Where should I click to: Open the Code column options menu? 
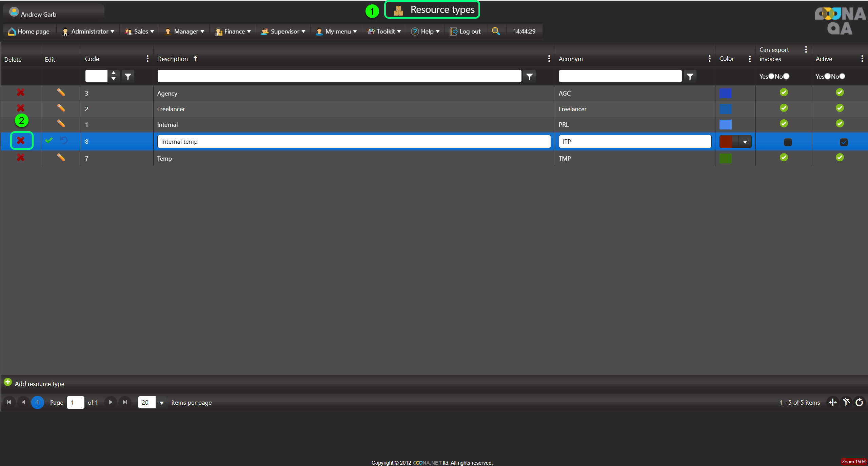[147, 59]
